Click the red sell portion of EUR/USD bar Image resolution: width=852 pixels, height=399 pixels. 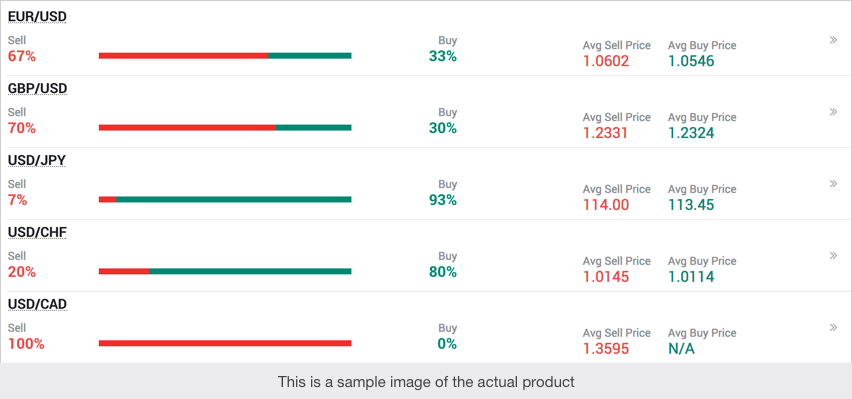click(x=184, y=55)
